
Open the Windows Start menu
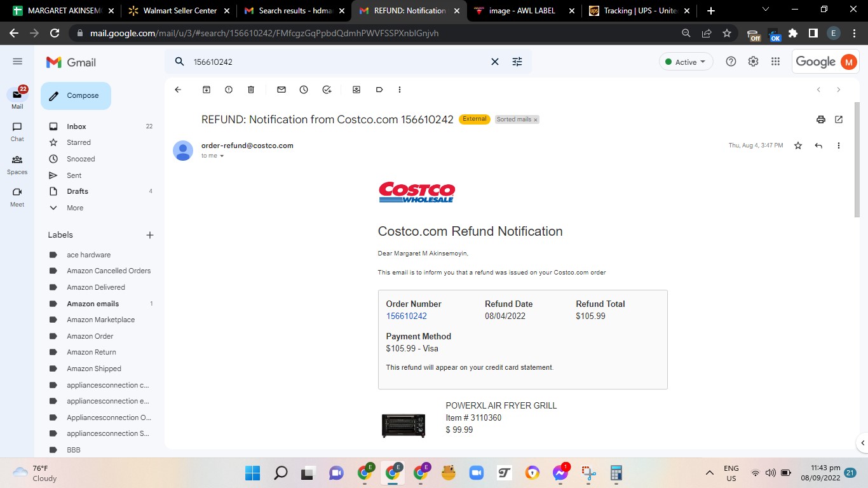pos(252,473)
